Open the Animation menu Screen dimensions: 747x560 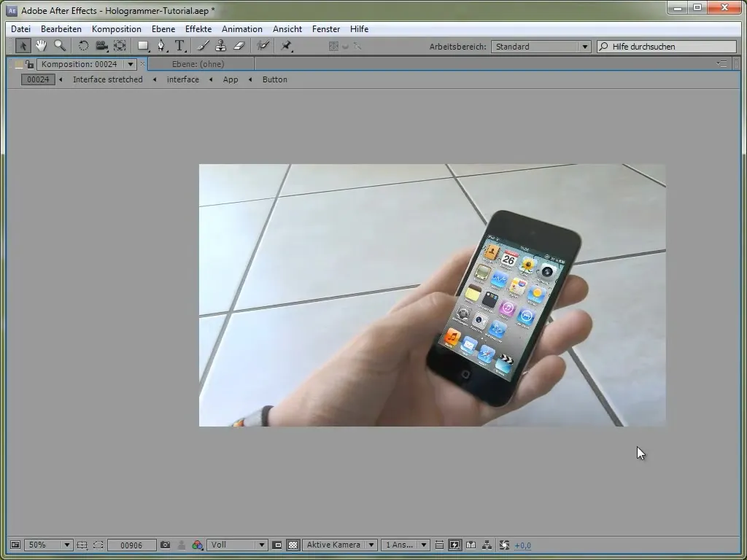[241, 29]
